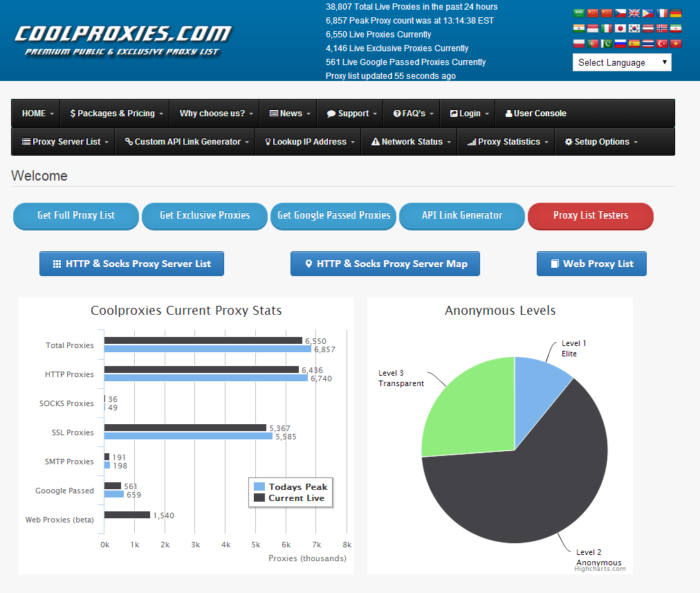700x593 pixels.
Task: Expand the Lookup IP Address caret
Action: pos(353,142)
